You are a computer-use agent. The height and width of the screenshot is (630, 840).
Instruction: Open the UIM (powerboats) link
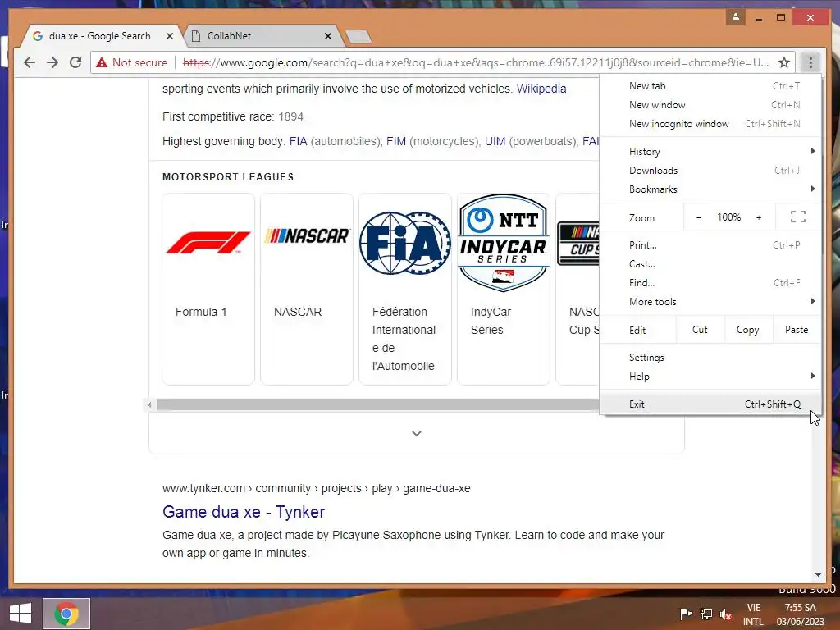pos(495,141)
